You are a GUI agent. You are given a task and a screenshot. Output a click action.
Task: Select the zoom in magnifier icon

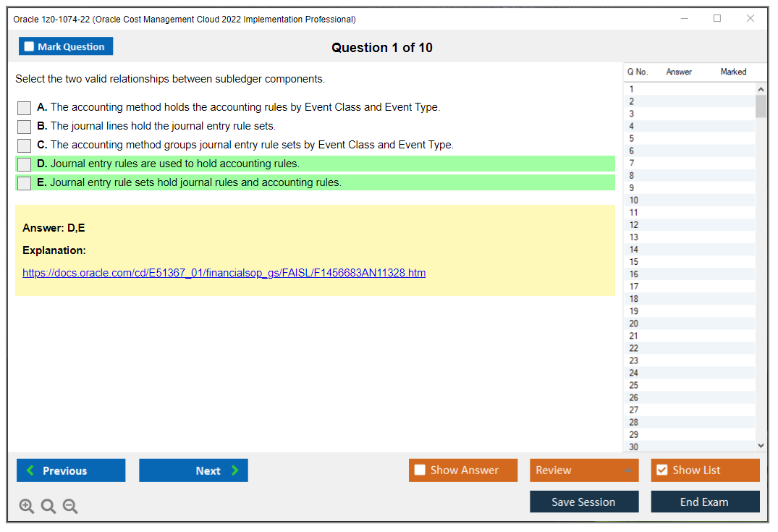pyautogui.click(x=26, y=506)
